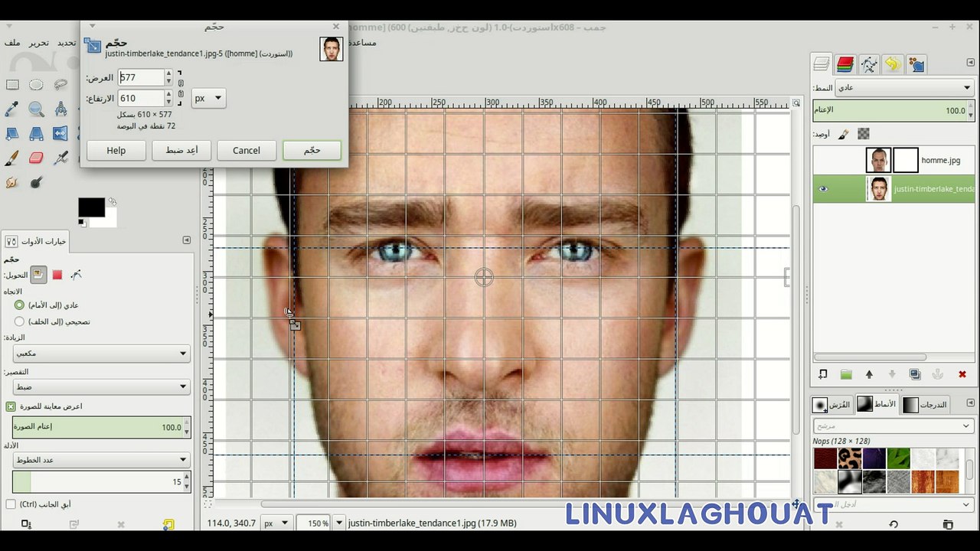Select the Rectangle Select tool
The image size is (980, 551).
(12, 85)
